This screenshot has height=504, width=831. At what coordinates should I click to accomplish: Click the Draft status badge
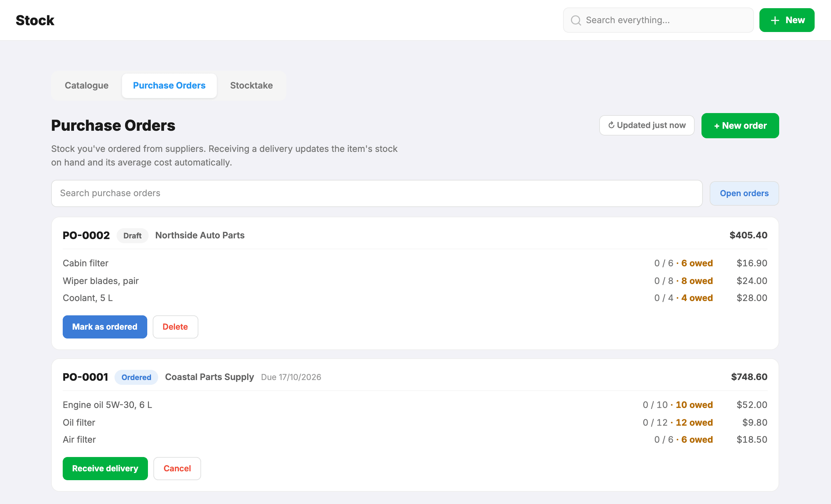click(x=132, y=236)
